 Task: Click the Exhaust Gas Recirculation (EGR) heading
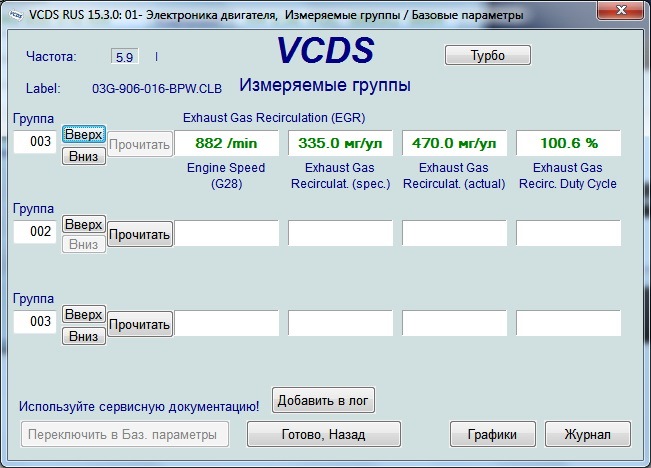[274, 118]
